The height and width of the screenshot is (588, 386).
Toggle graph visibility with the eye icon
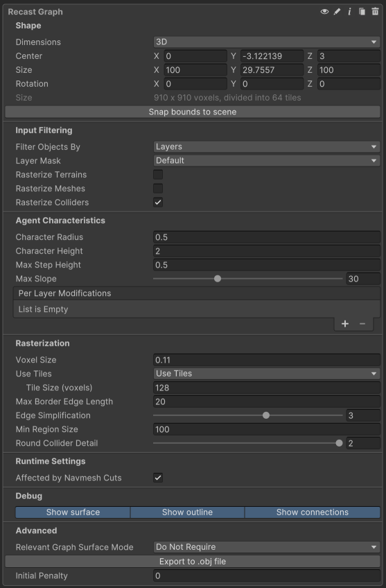click(x=324, y=12)
